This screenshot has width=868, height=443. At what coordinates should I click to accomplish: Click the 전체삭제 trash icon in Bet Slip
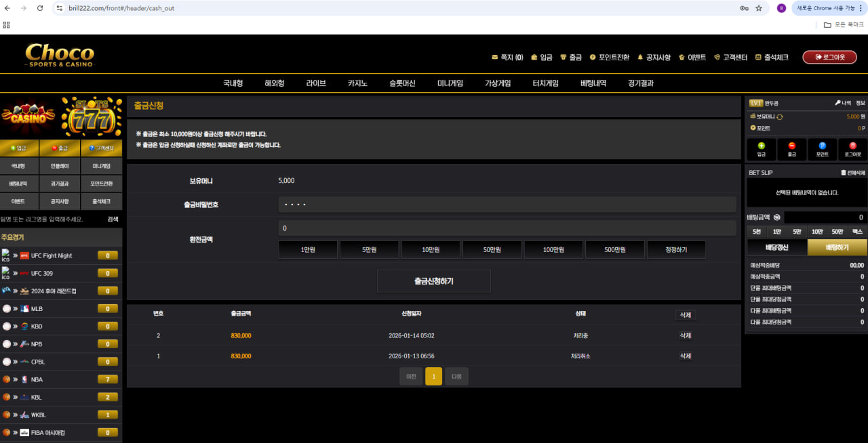coord(844,173)
